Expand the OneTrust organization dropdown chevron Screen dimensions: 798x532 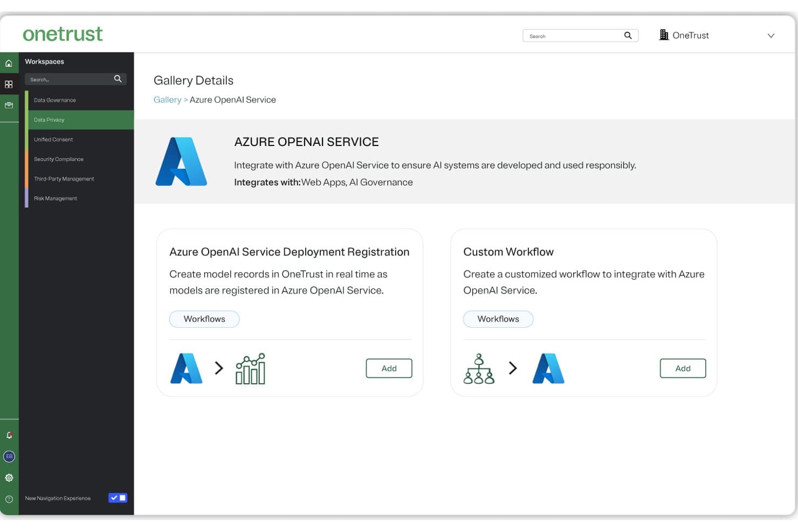tap(771, 36)
